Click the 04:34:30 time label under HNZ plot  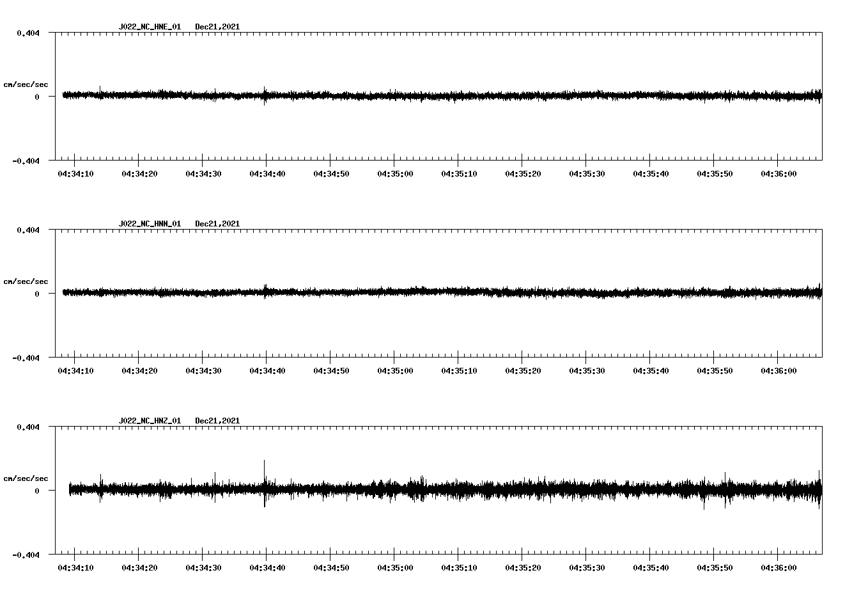point(203,567)
